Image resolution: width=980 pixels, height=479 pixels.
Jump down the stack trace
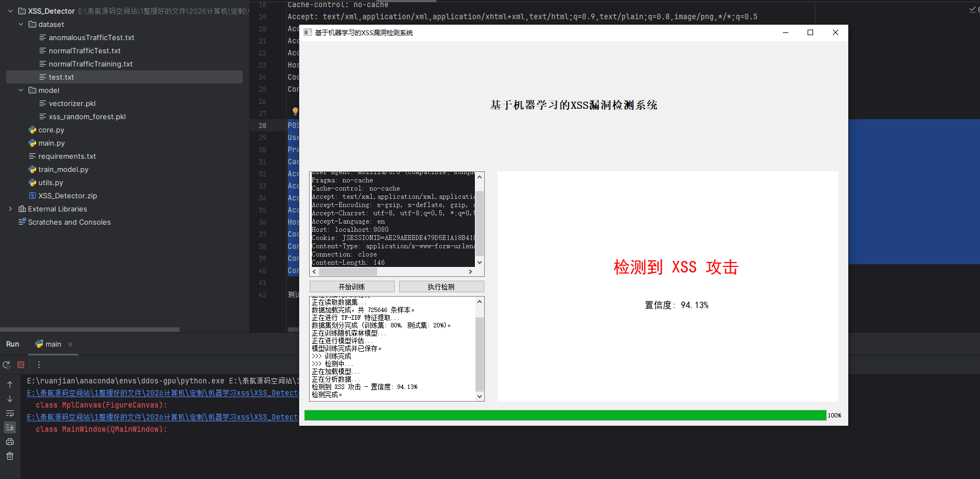tap(10, 399)
